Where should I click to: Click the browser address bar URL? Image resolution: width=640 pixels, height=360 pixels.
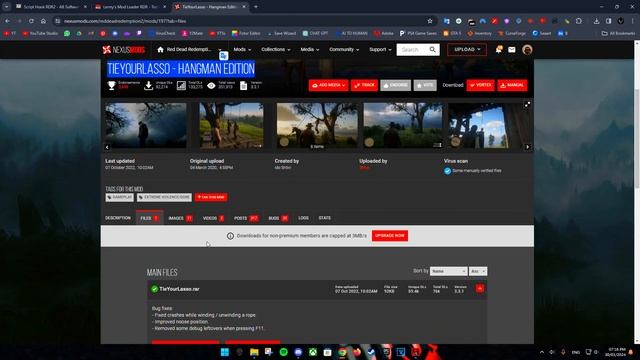124,21
